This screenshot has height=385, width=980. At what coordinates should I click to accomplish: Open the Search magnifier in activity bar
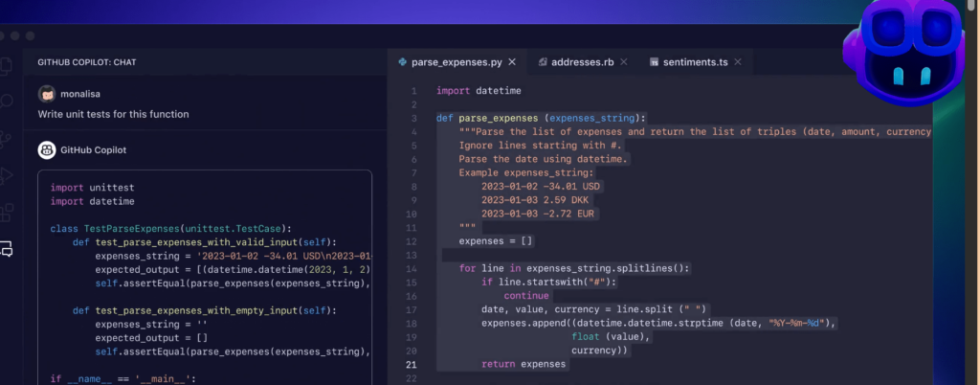pyautogui.click(x=5, y=102)
